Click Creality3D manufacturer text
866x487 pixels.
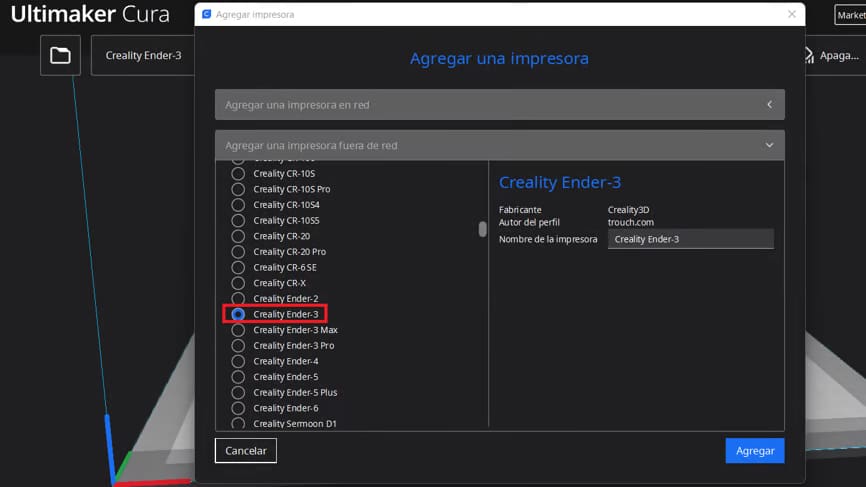pyautogui.click(x=629, y=210)
